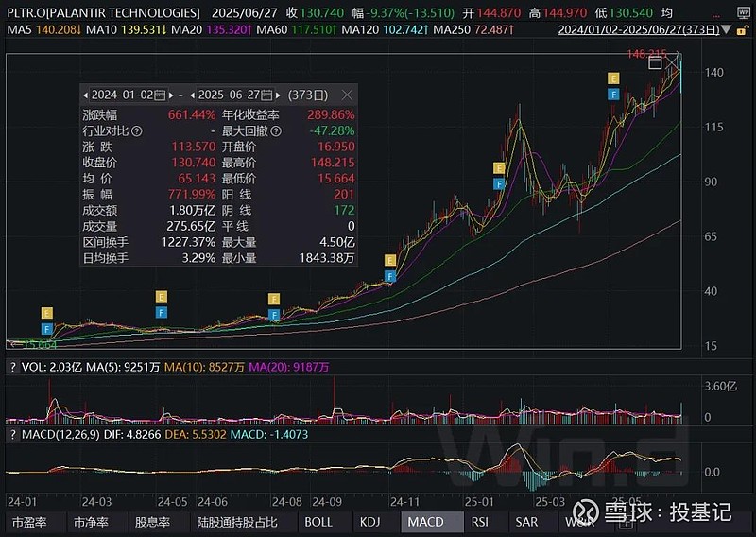
Task: Click the DIF: 4.8266 MACD reading
Action: pyautogui.click(x=132, y=434)
